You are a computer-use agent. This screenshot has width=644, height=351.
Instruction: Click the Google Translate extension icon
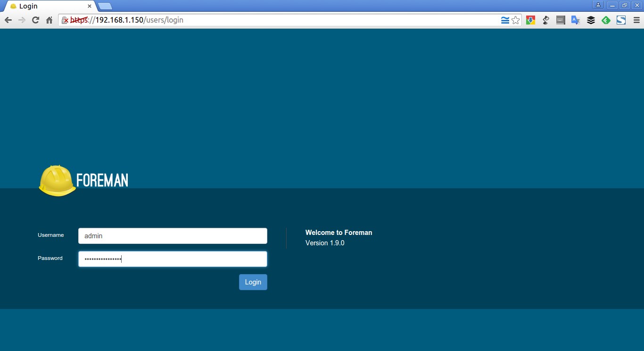click(576, 20)
